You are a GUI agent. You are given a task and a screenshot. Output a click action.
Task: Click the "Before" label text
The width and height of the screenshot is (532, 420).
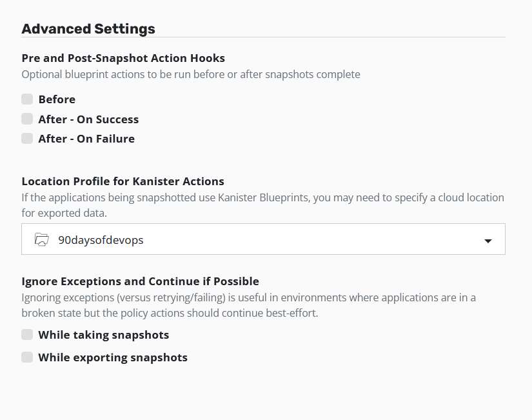pyautogui.click(x=57, y=99)
